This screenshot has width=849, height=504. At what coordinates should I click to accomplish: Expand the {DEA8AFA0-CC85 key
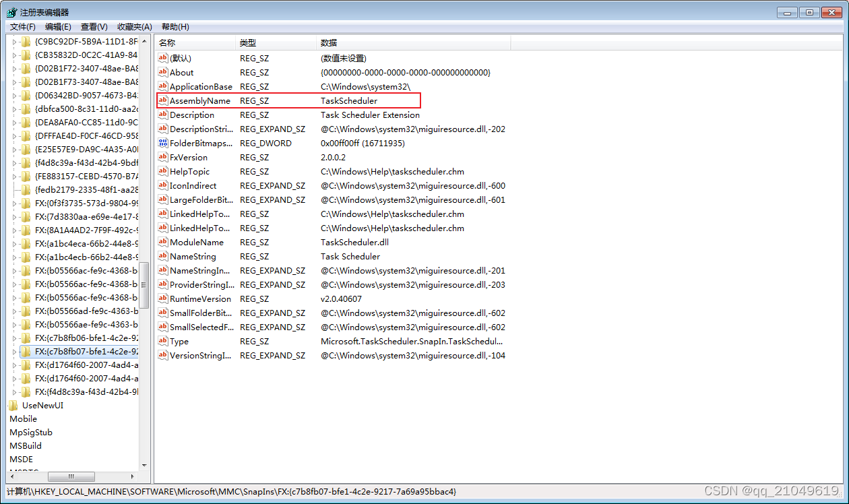click(14, 122)
